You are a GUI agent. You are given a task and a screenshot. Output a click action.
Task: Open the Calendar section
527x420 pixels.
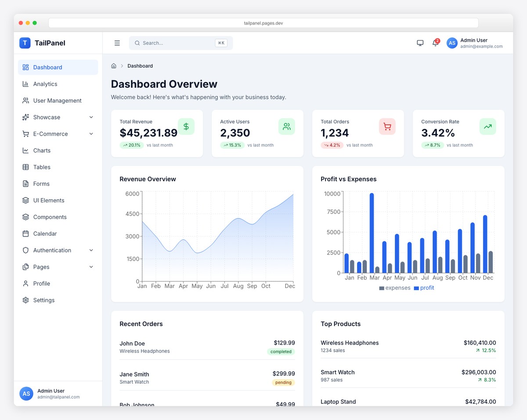(x=45, y=233)
